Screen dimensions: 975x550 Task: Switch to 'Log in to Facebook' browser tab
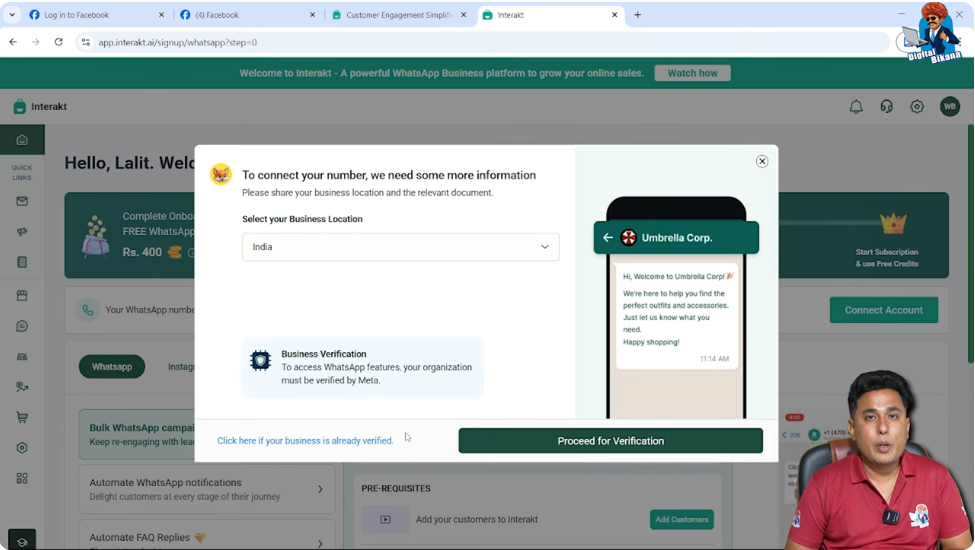(x=96, y=15)
